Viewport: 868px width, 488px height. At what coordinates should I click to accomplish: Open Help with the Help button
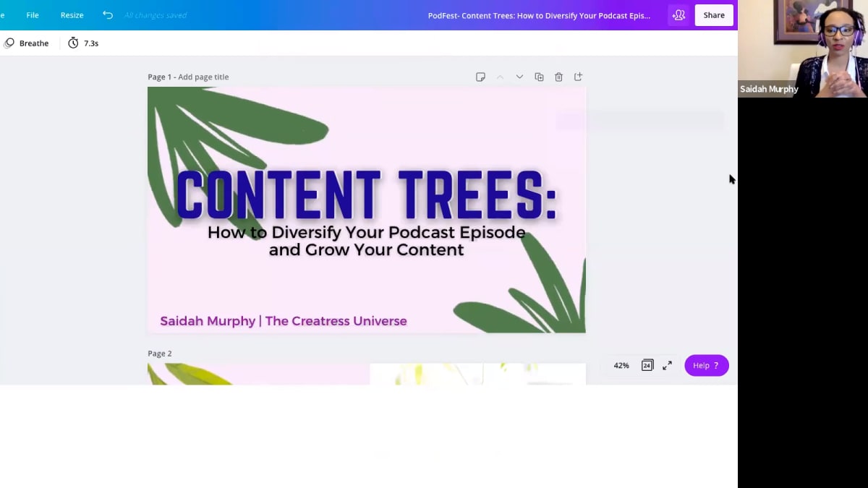pyautogui.click(x=706, y=365)
